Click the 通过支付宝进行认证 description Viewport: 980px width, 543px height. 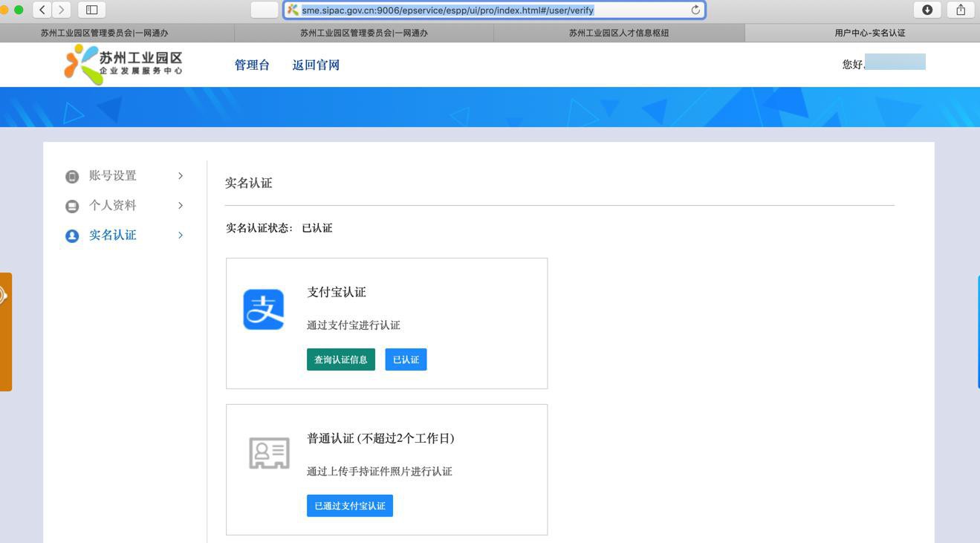[354, 325]
